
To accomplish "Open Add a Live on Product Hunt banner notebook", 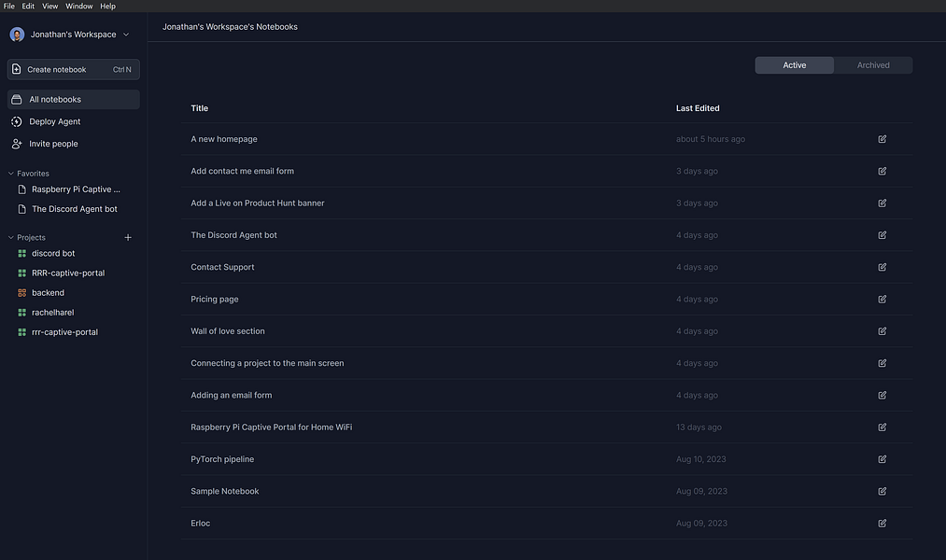I will [258, 203].
